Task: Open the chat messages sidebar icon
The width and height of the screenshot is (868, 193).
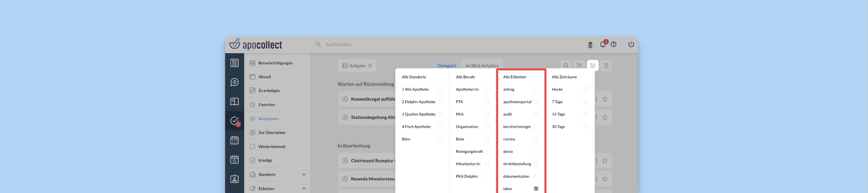Action: (235, 82)
